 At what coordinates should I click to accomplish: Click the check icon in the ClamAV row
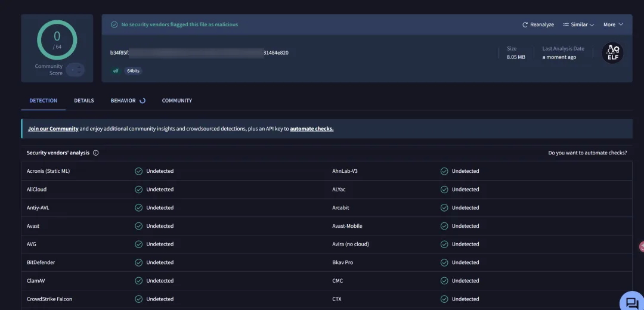(139, 281)
